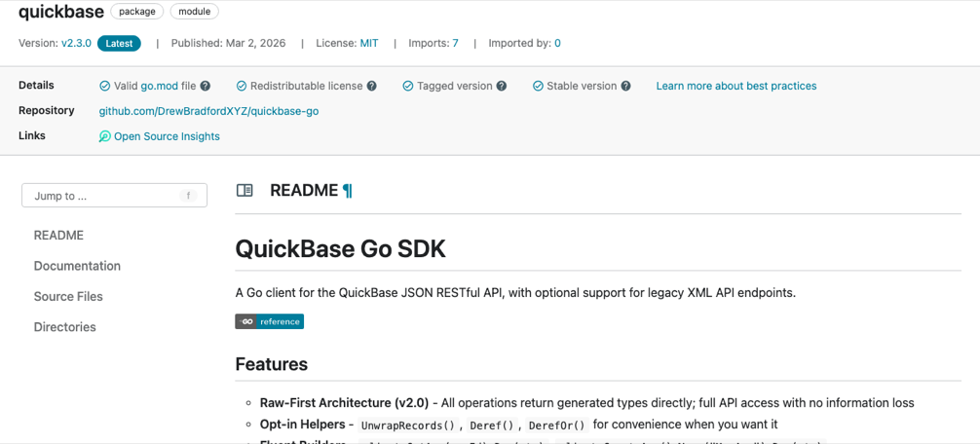Click the Details row label
The height and width of the screenshot is (444, 980).
36,86
